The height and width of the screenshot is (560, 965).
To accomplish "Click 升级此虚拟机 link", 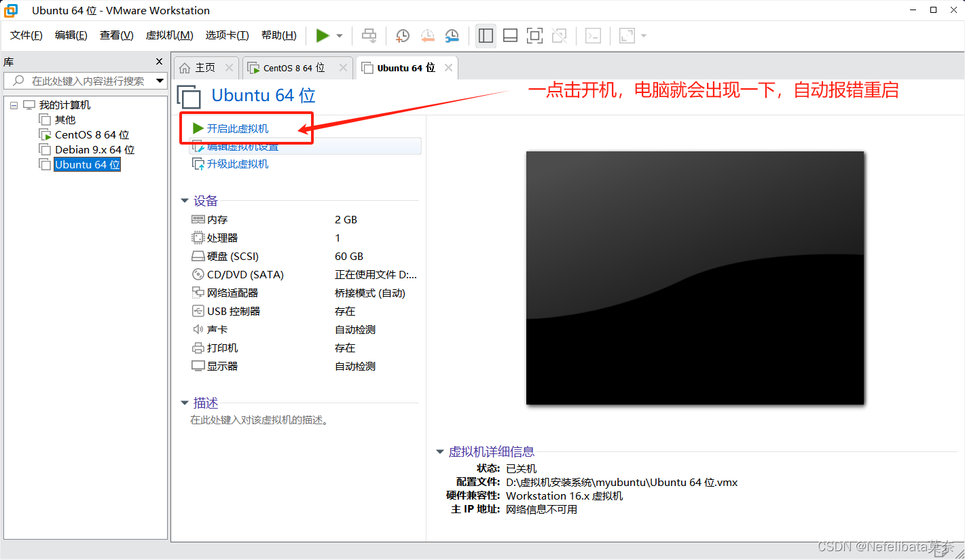I will point(238,164).
